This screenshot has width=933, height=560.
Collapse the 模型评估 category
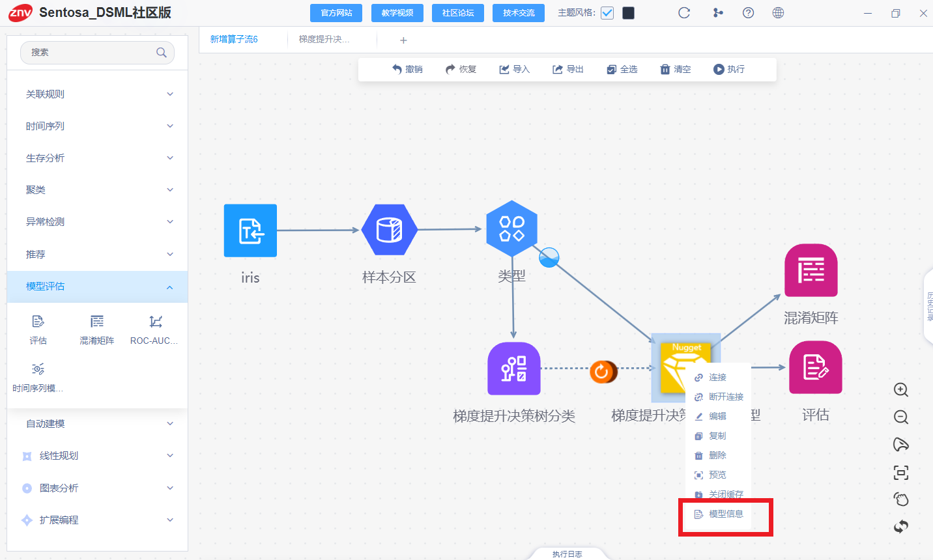[x=98, y=287]
